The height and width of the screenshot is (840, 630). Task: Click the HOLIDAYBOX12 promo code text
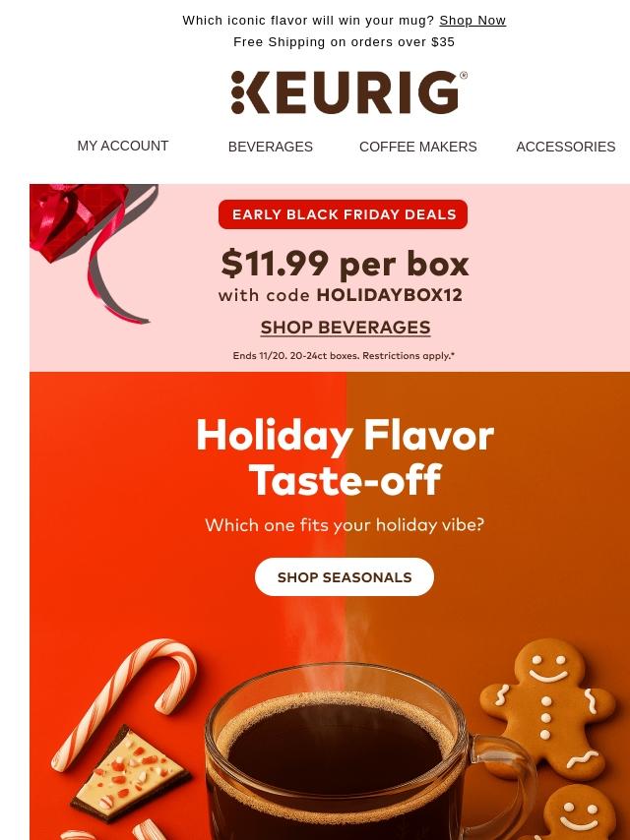389,295
